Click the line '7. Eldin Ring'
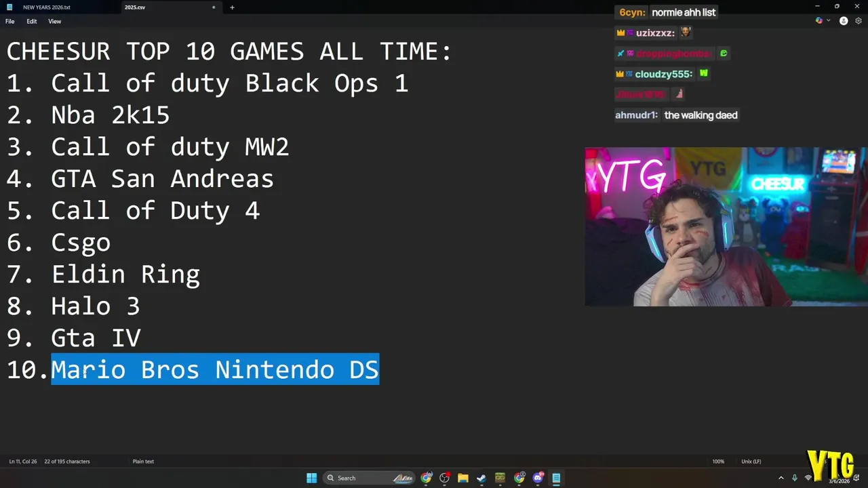 103,274
